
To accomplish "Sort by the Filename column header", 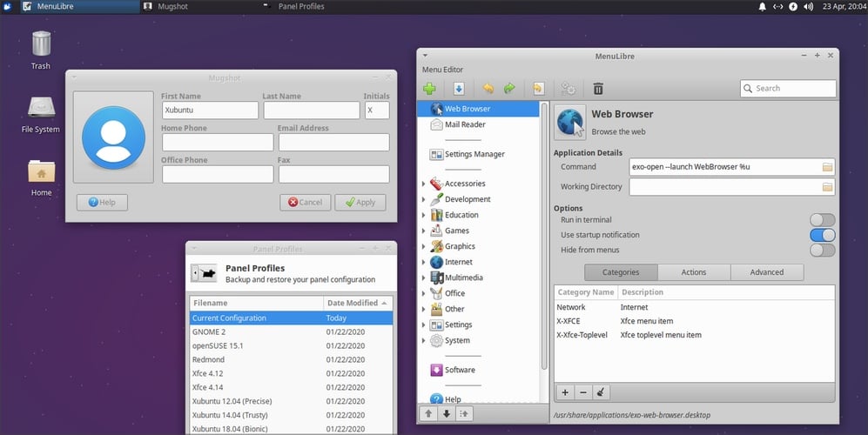I will pyautogui.click(x=256, y=303).
